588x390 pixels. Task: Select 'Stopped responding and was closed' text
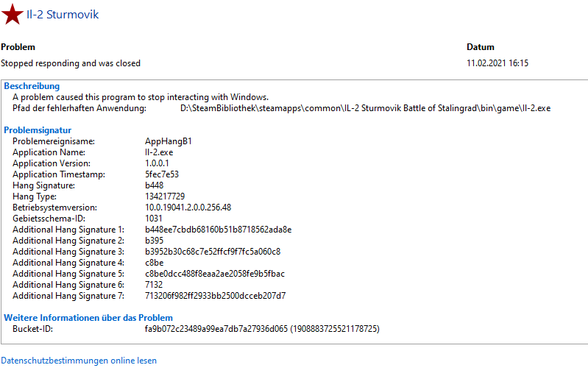point(71,63)
